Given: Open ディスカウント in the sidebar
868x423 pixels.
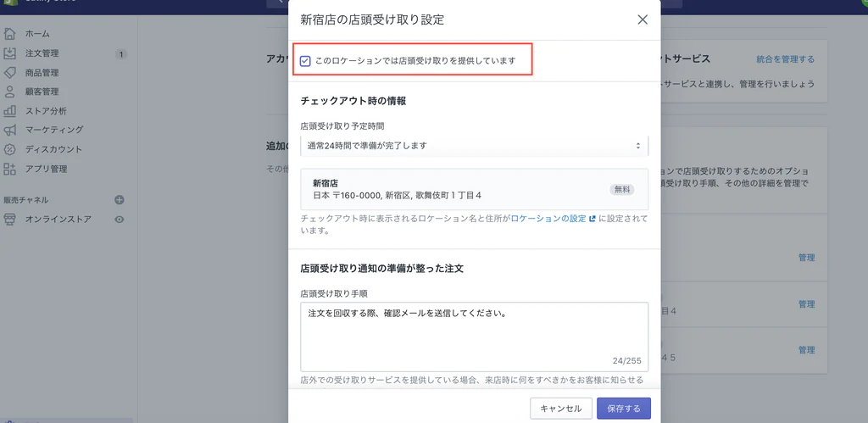Looking at the screenshot, I should 53,149.
